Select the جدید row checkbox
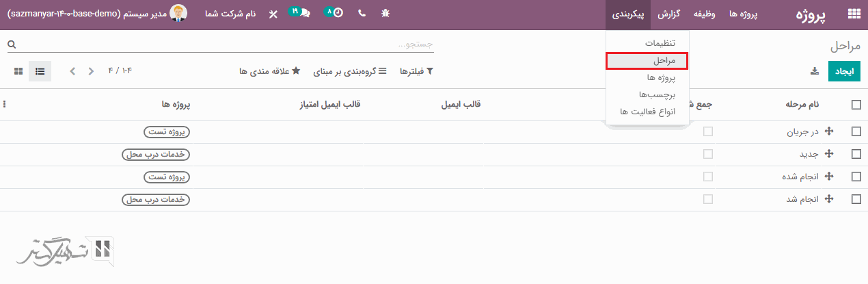 pos(856,154)
